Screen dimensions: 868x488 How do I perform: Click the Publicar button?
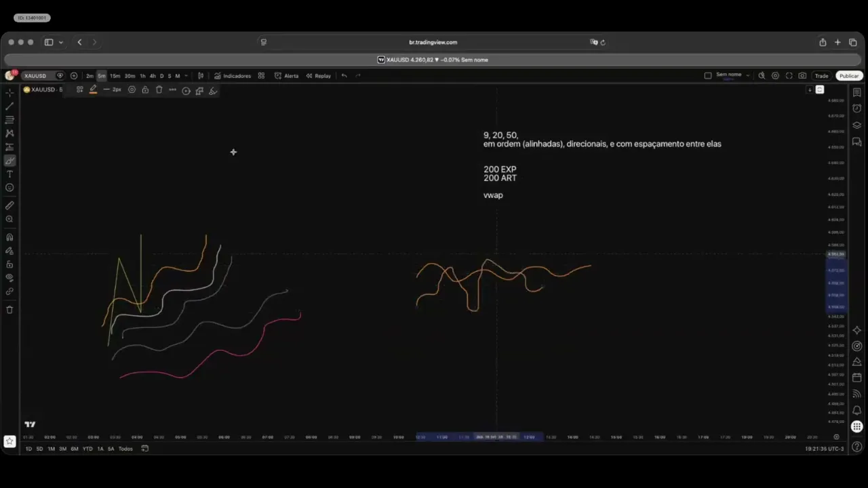(849, 76)
